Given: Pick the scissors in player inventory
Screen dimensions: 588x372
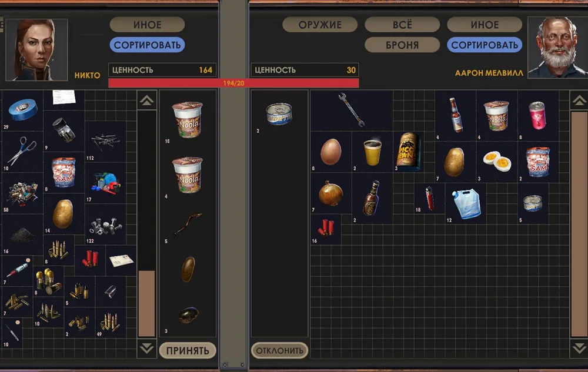Looking at the screenshot, I should (x=22, y=152).
